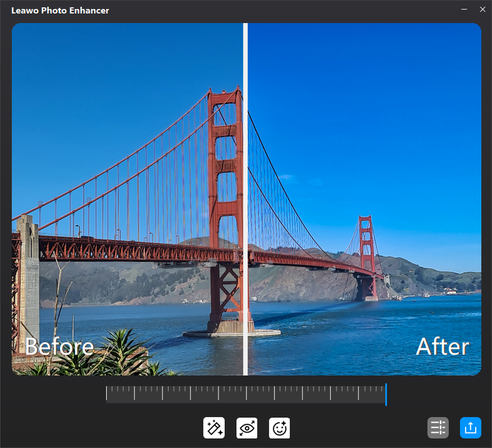Image resolution: width=492 pixels, height=448 pixels.
Task: Open the adjustment settings sliders button
Action: click(x=438, y=428)
